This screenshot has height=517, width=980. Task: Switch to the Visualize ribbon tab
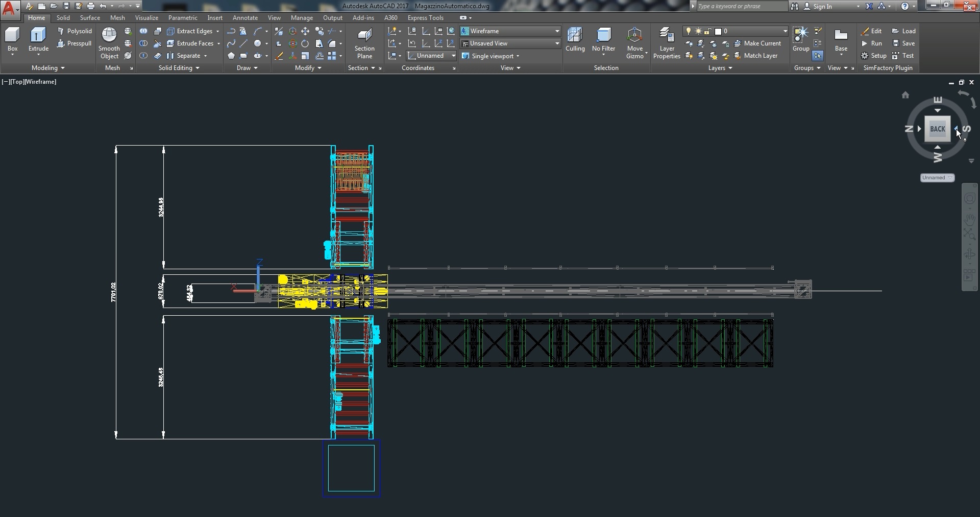[146, 18]
